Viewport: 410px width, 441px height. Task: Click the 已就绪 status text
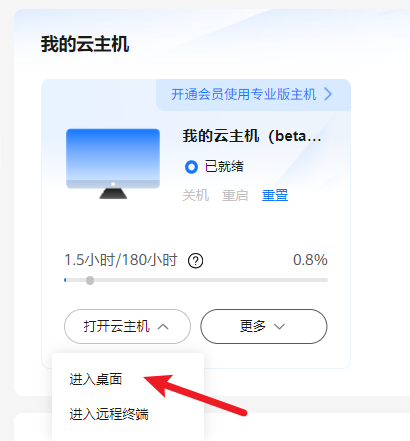[x=224, y=166]
